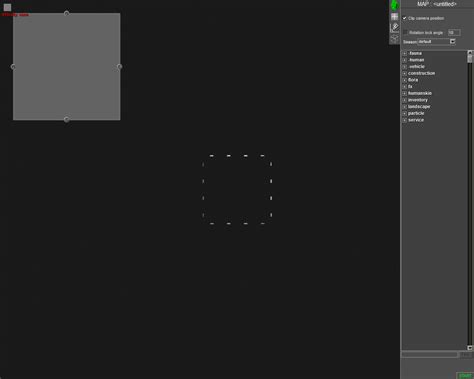474x379 pixels.
Task: Select the -human category label
Action: 416,60
